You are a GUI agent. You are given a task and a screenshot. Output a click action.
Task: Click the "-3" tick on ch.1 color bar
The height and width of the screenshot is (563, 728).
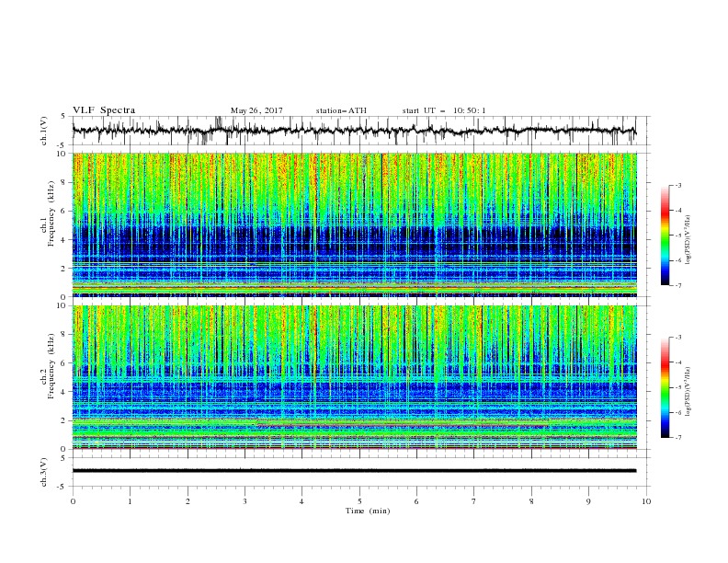coord(677,185)
